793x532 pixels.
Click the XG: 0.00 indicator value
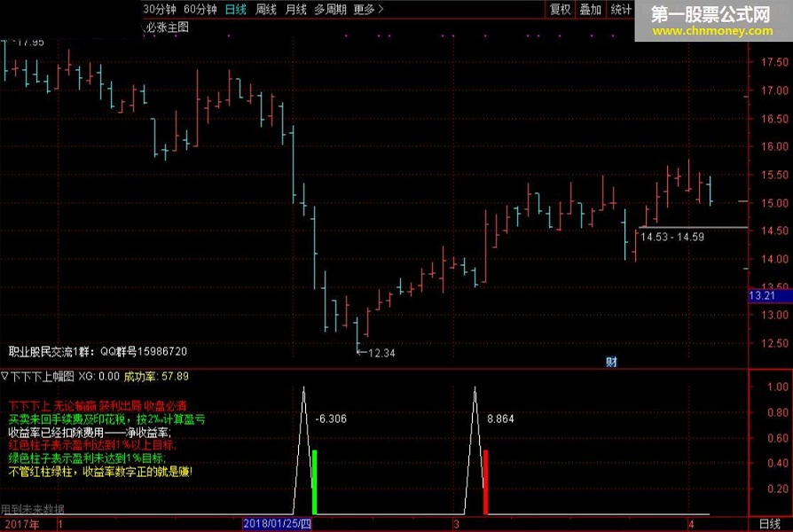coord(99,376)
